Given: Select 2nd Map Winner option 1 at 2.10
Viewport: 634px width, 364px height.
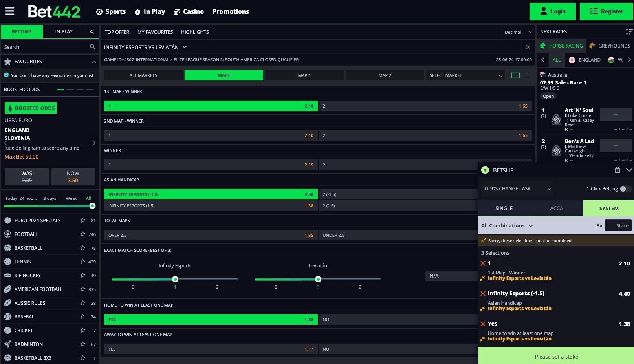Looking at the screenshot, I should click(x=211, y=135).
